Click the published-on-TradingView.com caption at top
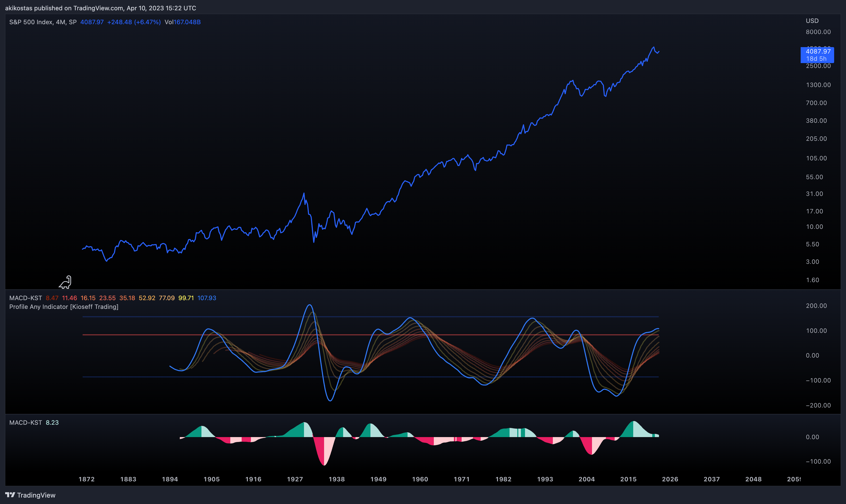The height and width of the screenshot is (504, 846). point(101,8)
